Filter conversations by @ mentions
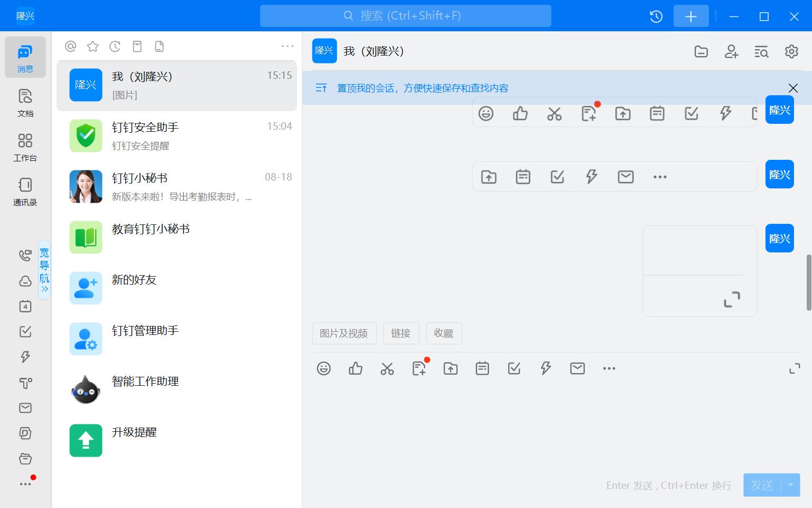 70,47
